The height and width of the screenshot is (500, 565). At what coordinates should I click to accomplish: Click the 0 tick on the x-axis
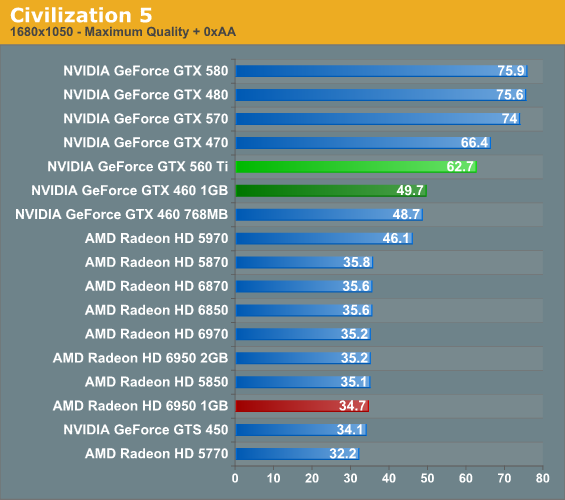pyautogui.click(x=235, y=478)
